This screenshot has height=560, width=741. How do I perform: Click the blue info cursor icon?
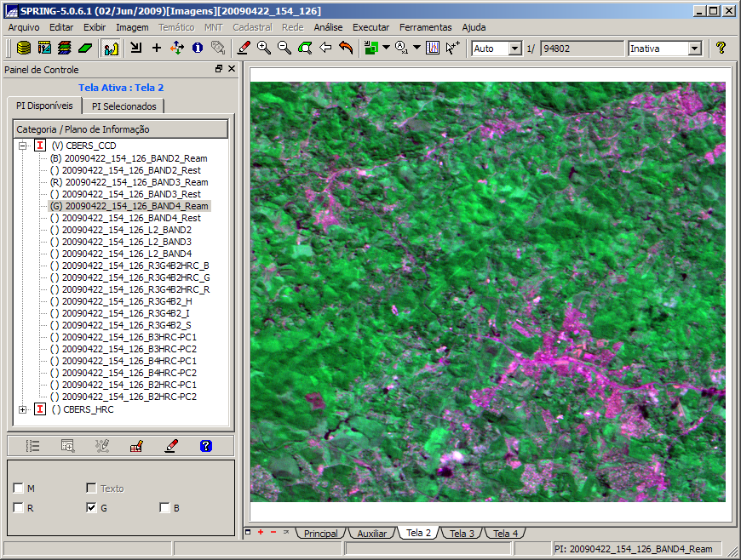coord(197,49)
